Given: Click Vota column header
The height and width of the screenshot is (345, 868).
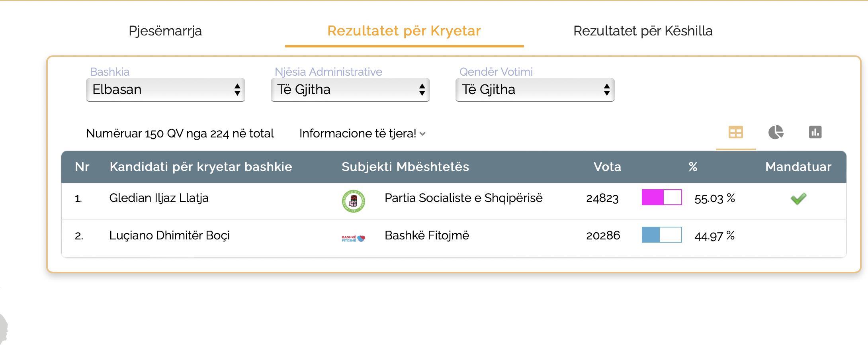Looking at the screenshot, I should [607, 167].
